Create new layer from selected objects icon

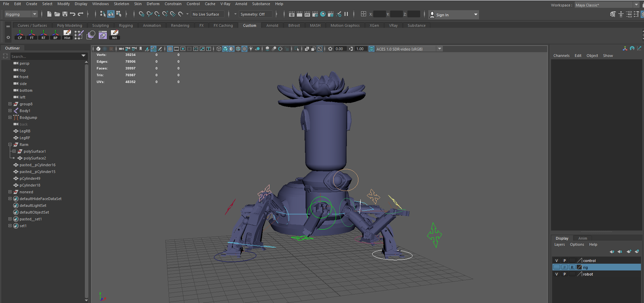637,251
